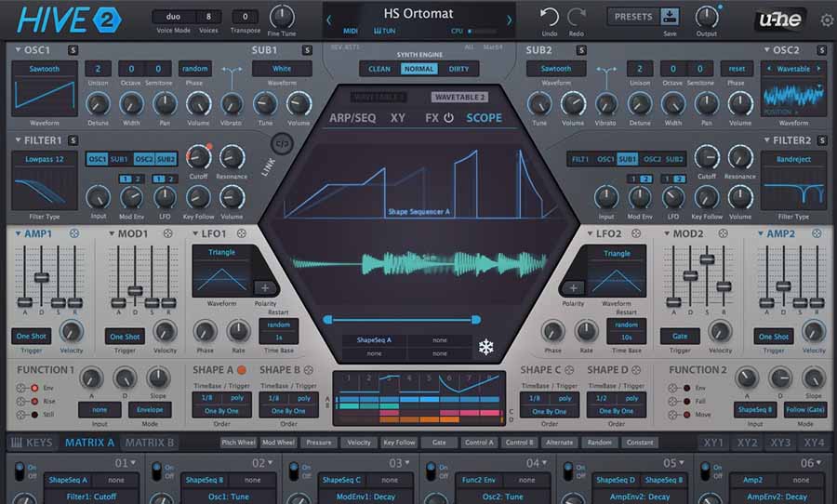The image size is (837, 504).
Task: Solo OSC1 with S button
Action: (73, 50)
